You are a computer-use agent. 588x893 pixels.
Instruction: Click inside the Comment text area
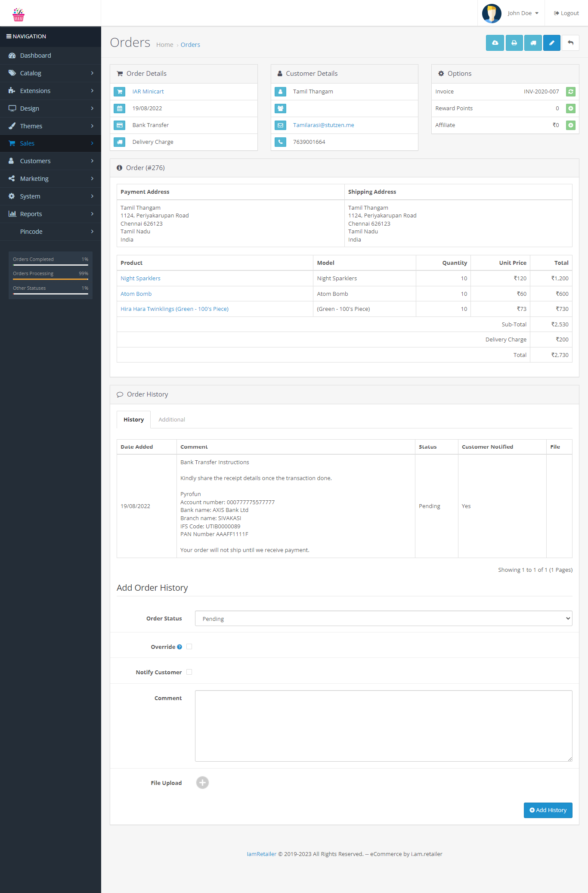point(384,726)
